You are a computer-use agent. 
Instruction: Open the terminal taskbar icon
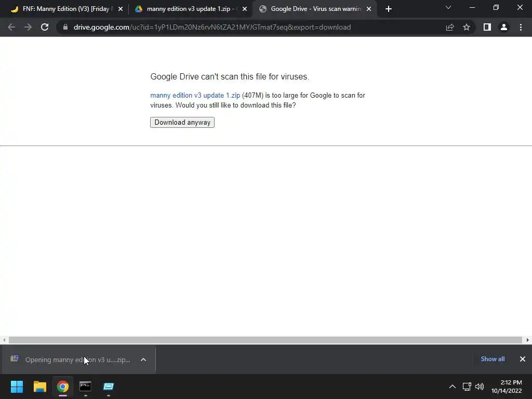(85, 387)
